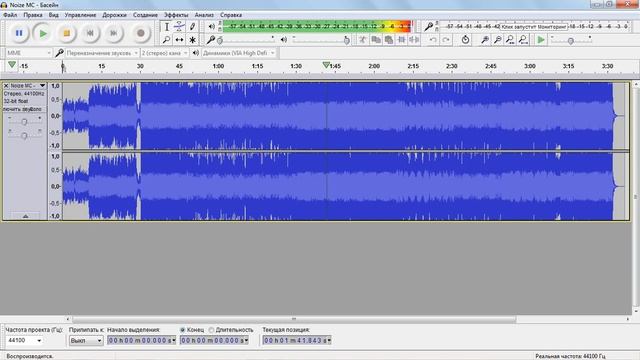
Task: Start monitoring in the recording level meter
Action: tap(534, 27)
